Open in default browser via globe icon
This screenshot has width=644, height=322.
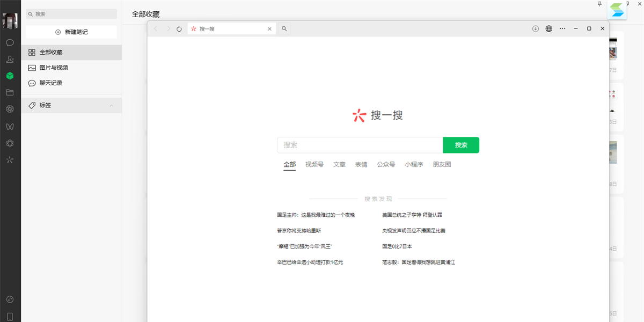548,29
